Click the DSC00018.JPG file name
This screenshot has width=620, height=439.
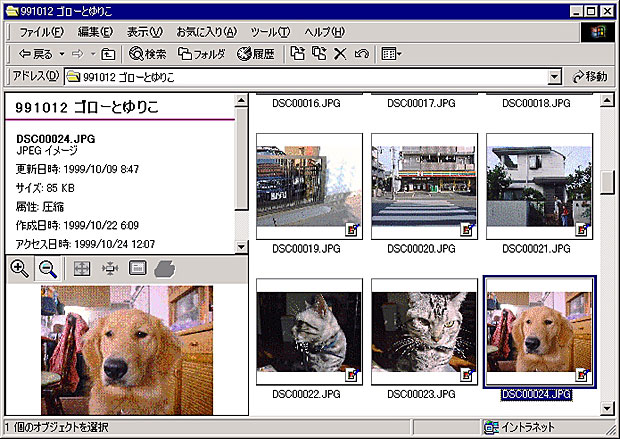[536, 103]
